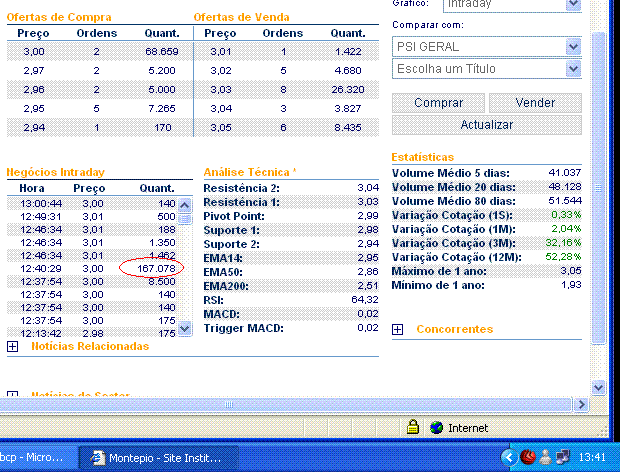This screenshot has width=621, height=473.
Task: Click the Pivot Point label
Action: pos(234,216)
